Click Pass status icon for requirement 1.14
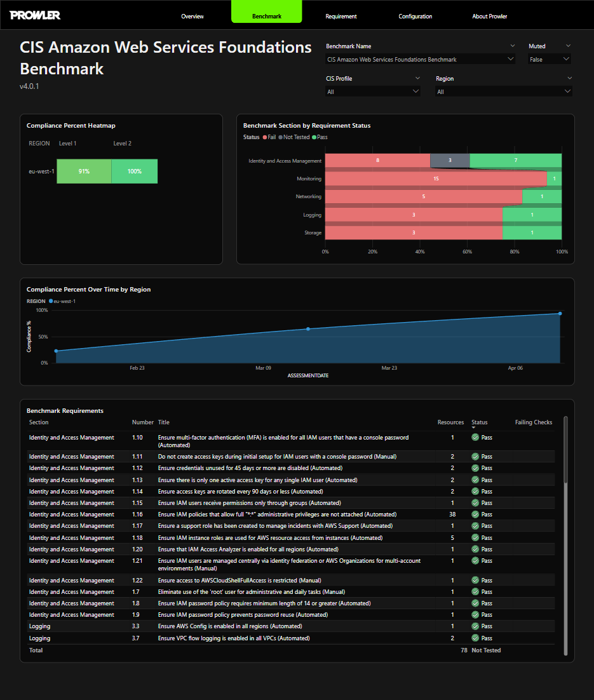Image resolution: width=594 pixels, height=700 pixels. (x=475, y=492)
